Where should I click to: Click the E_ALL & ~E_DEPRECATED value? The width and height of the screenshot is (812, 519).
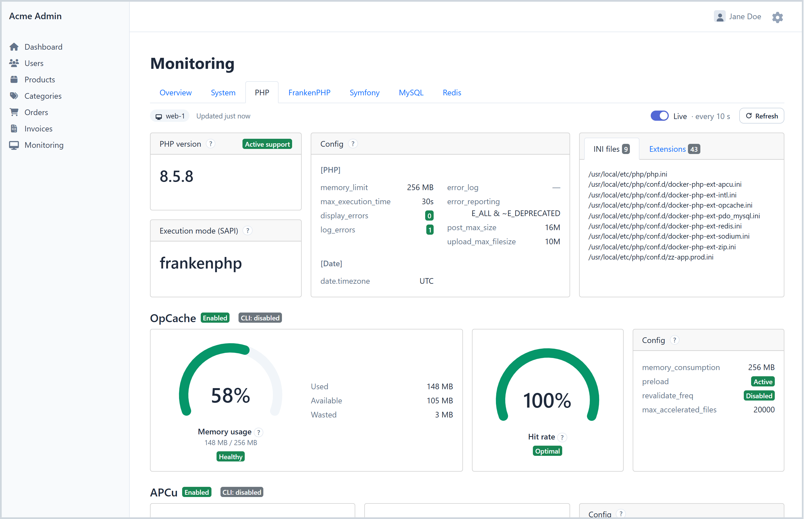(x=515, y=214)
